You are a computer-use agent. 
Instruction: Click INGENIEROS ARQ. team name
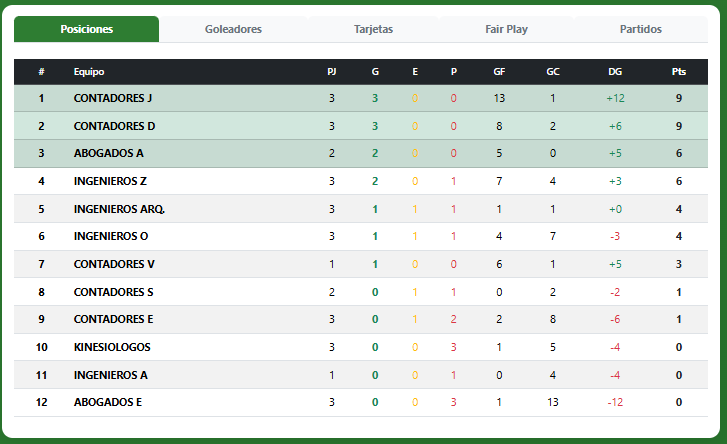pyautogui.click(x=119, y=209)
